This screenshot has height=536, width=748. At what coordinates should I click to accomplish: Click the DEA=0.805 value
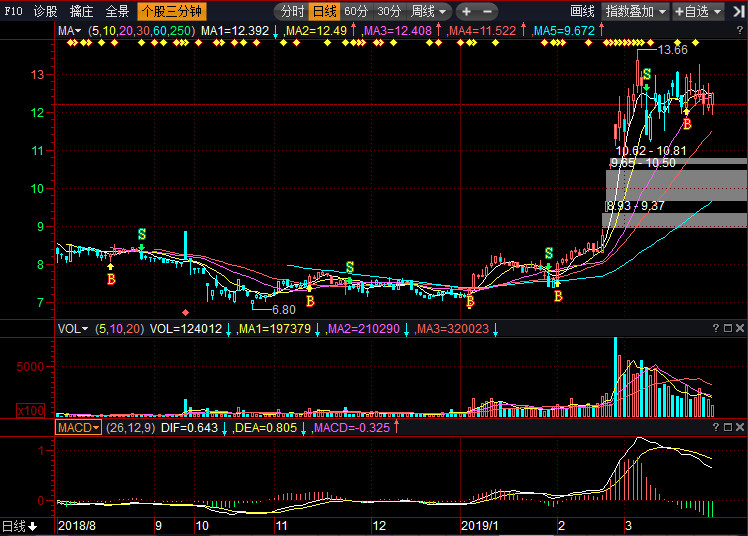[266, 428]
